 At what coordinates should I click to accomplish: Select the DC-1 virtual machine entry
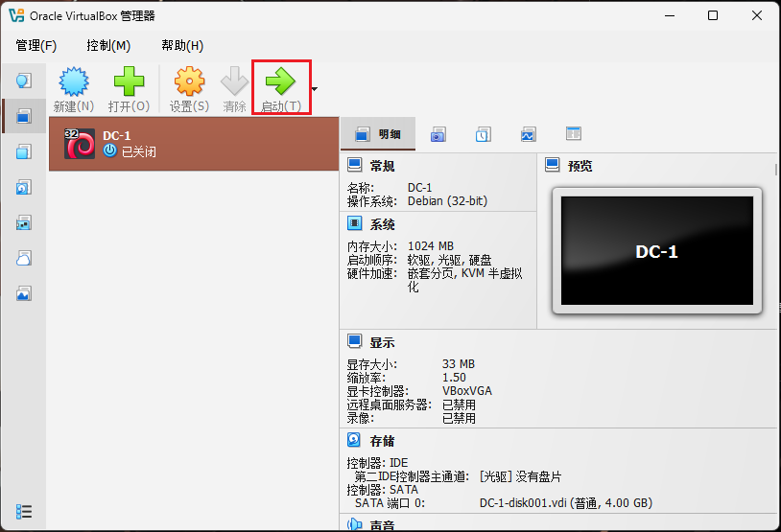click(x=192, y=144)
